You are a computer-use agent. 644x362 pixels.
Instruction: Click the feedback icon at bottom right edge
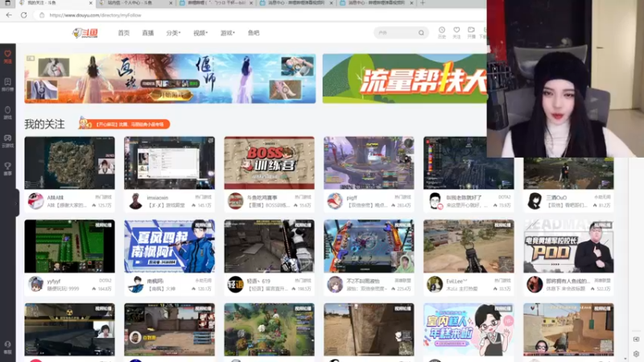[636, 339]
